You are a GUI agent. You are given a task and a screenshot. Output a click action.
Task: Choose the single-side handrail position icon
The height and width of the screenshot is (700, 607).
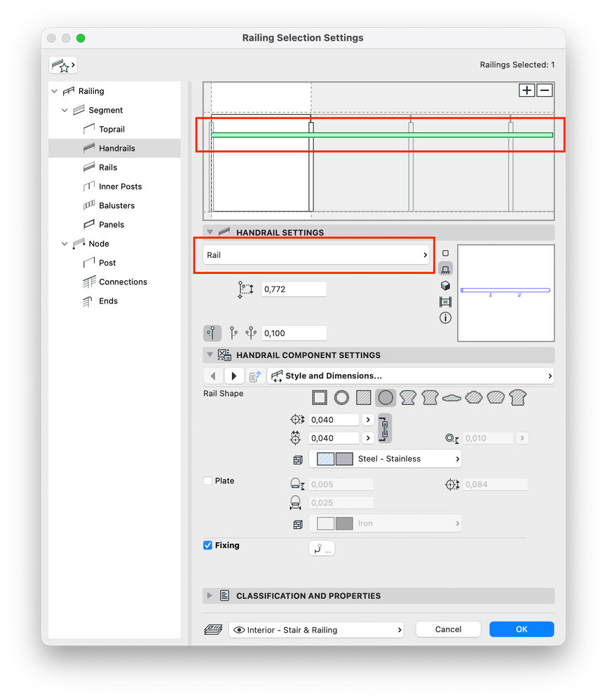coord(212,333)
